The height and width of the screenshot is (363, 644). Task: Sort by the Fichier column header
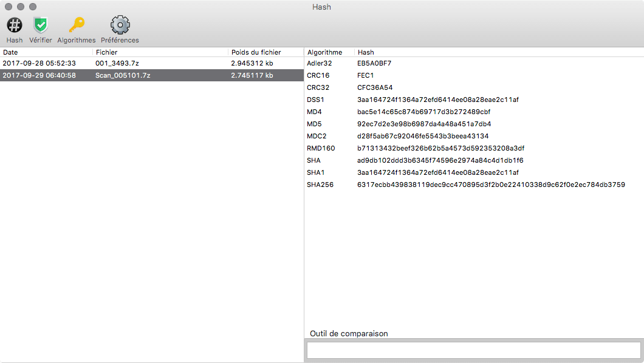pos(160,52)
